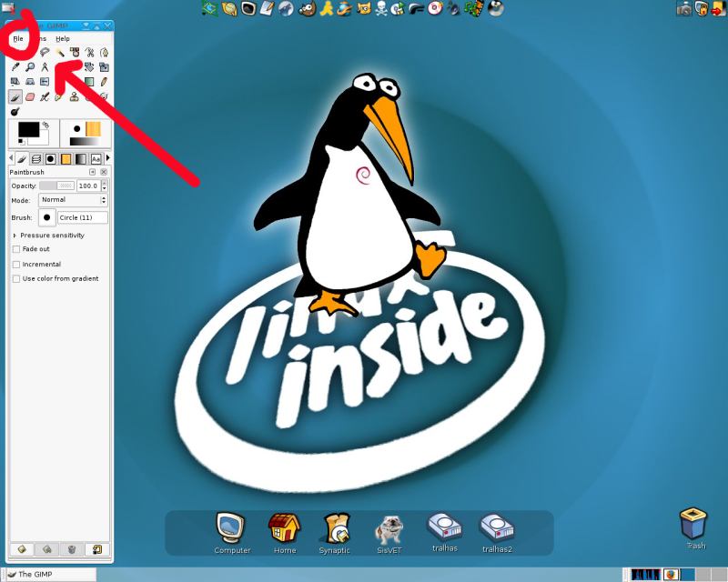The image size is (728, 582).
Task: Select the Clone stamp tool
Action: (75, 96)
